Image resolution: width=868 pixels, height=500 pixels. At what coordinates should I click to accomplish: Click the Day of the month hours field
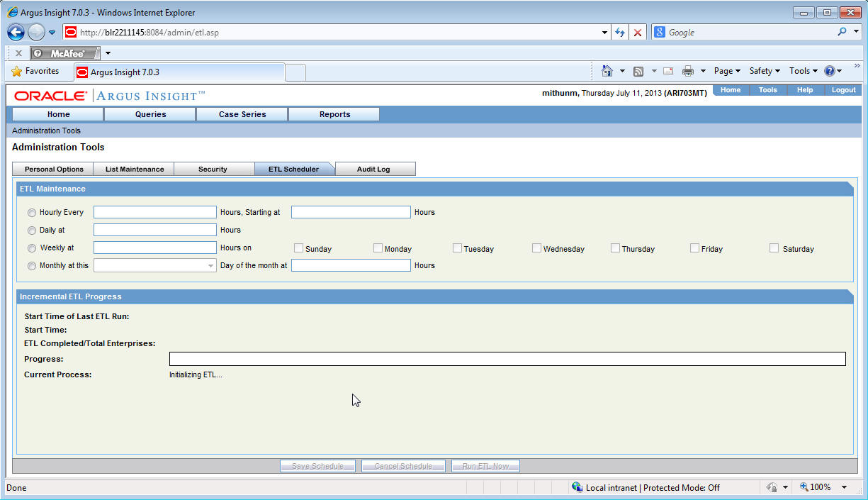coord(351,265)
